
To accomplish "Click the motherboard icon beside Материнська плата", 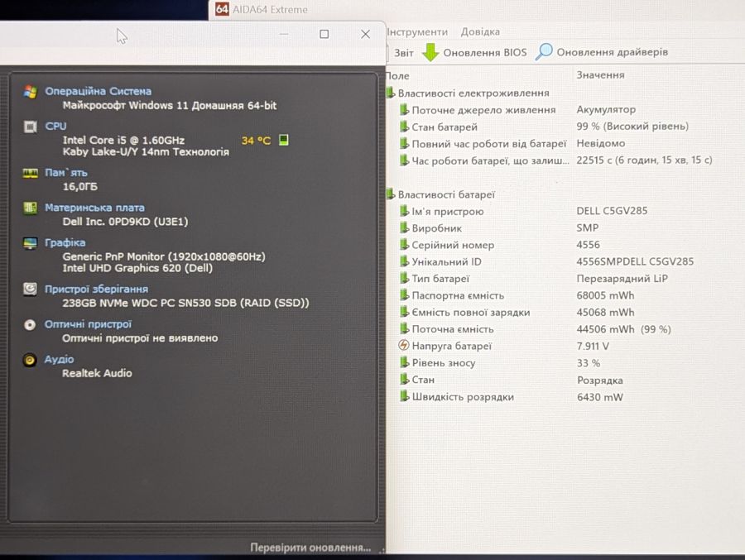I will [x=31, y=208].
